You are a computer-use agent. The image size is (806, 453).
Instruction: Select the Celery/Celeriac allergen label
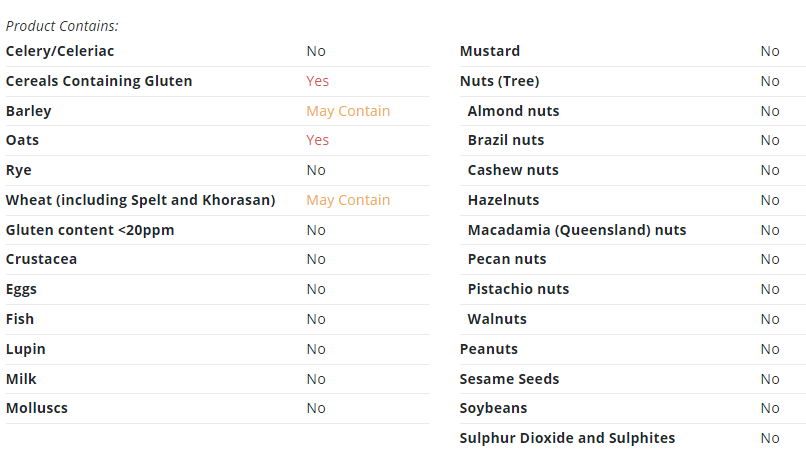coord(60,51)
